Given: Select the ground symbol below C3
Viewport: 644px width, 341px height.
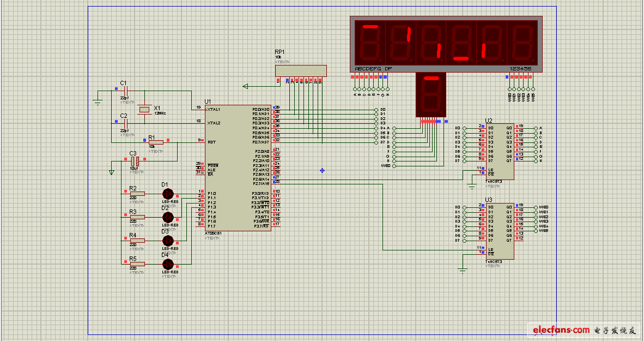Looking at the screenshot, I should [x=112, y=172].
